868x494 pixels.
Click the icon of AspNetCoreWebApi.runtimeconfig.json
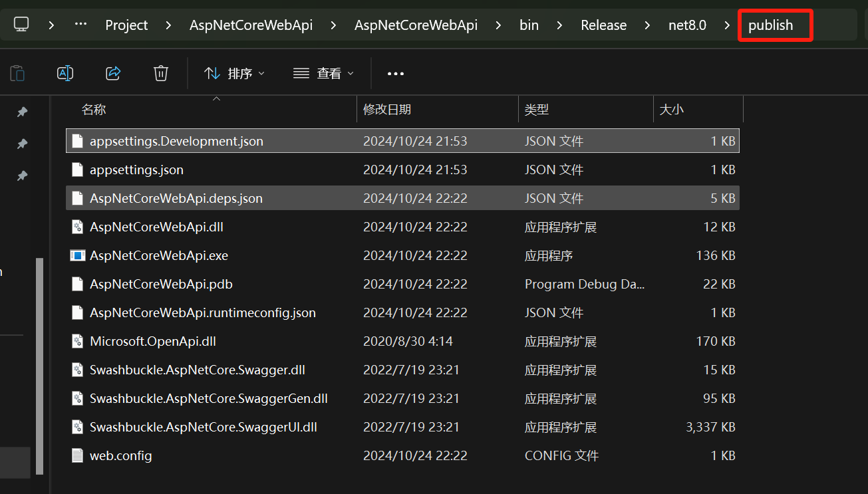point(78,312)
